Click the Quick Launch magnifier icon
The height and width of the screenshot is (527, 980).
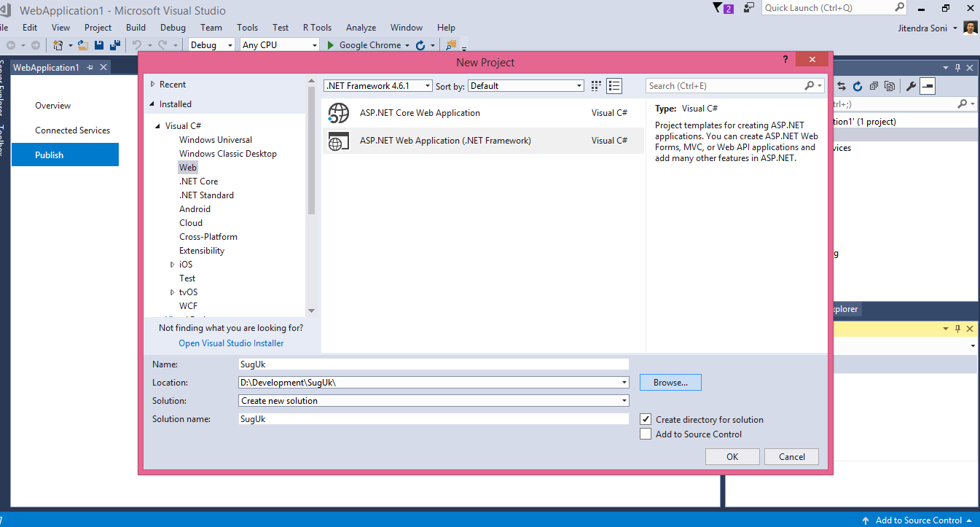(899, 8)
